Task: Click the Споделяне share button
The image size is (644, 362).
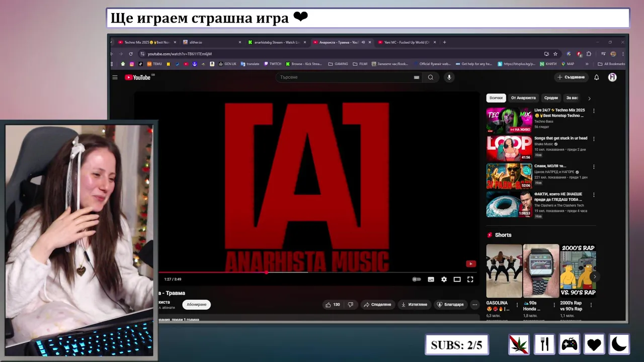Action: tap(377, 305)
